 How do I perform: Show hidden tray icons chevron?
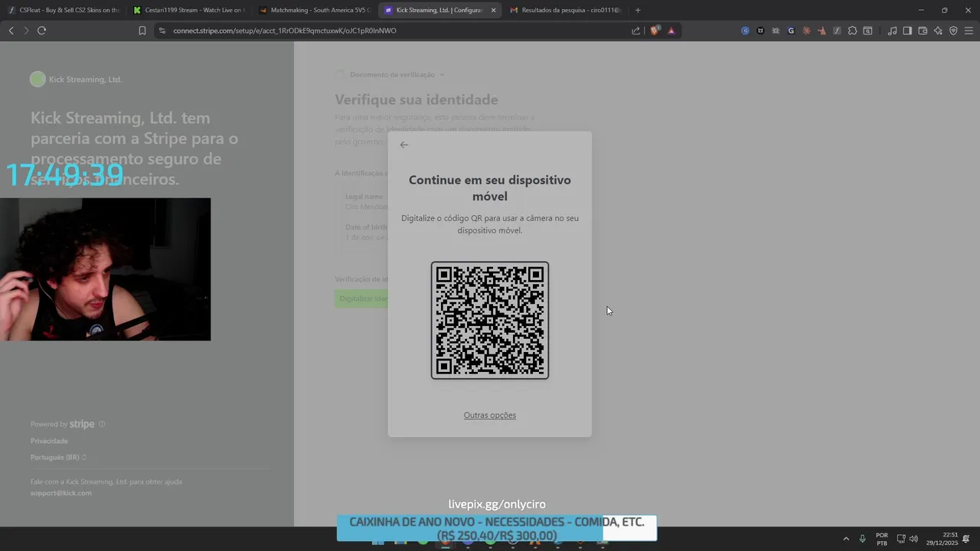(846, 539)
